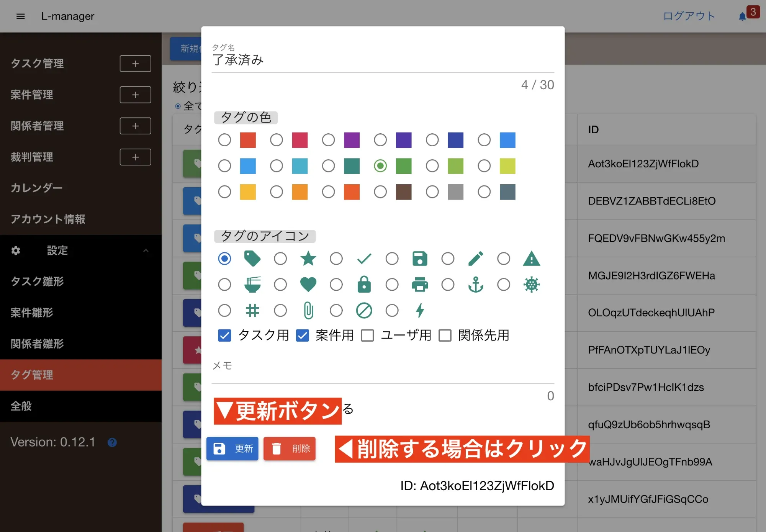This screenshot has width=766, height=532.
Task: Check the 関係先用 checkbox
Action: 445,336
